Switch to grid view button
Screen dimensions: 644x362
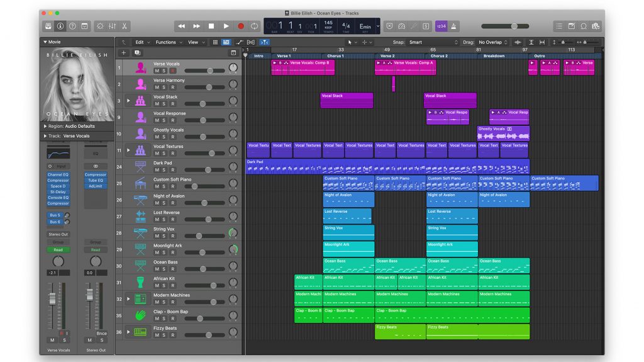click(215, 42)
